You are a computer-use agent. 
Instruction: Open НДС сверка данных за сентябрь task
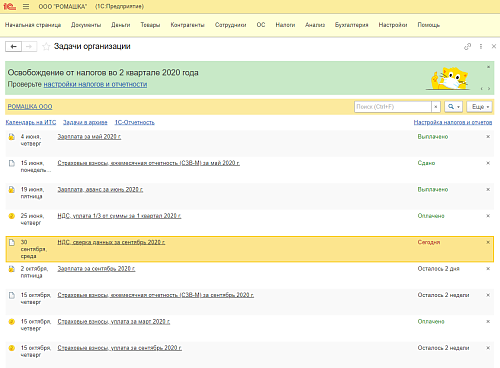coord(111,242)
